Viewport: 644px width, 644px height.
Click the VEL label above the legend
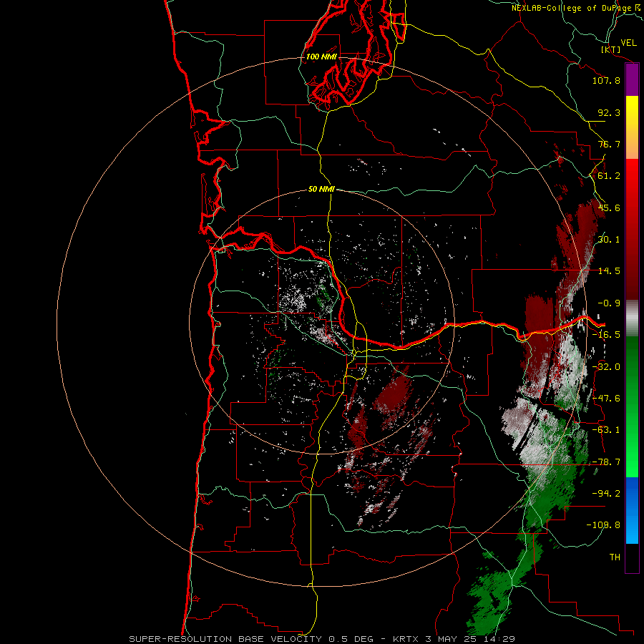pos(628,43)
